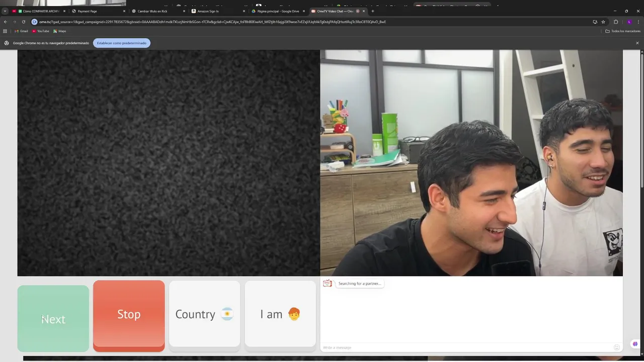The image size is (644, 362).
Task: Close the OmeTV Video Chat tab
Action: [x=364, y=11]
